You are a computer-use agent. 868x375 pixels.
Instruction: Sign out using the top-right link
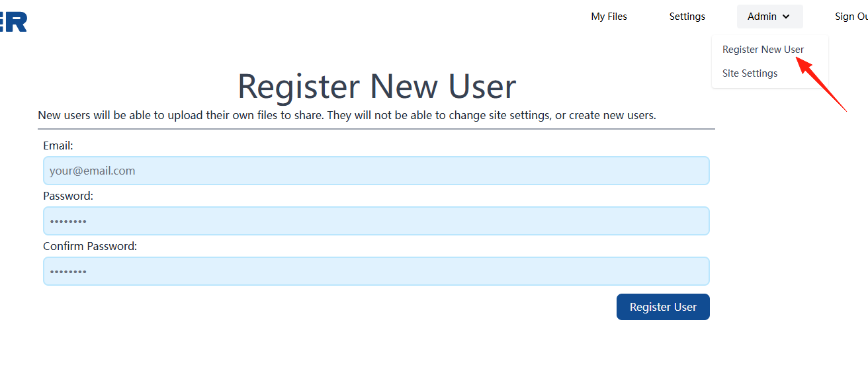point(851,17)
